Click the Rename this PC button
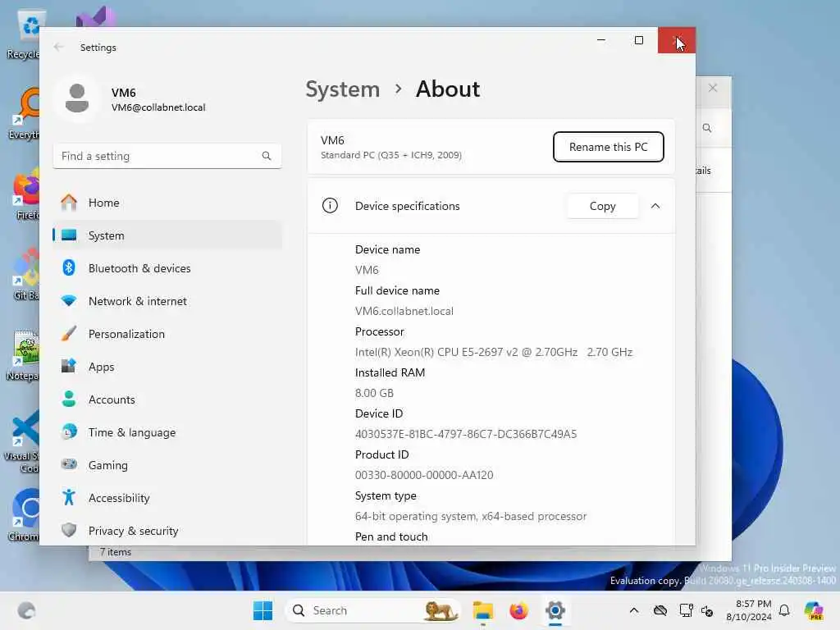This screenshot has width=840, height=630. [608, 147]
